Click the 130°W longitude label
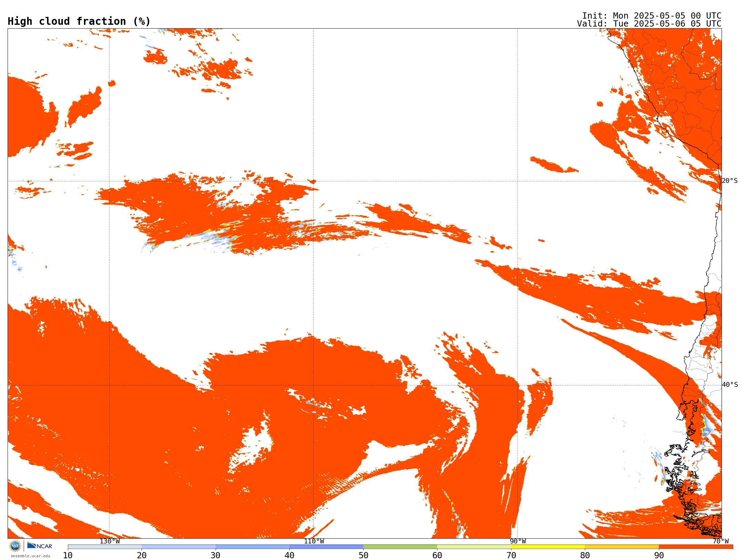 click(x=110, y=541)
